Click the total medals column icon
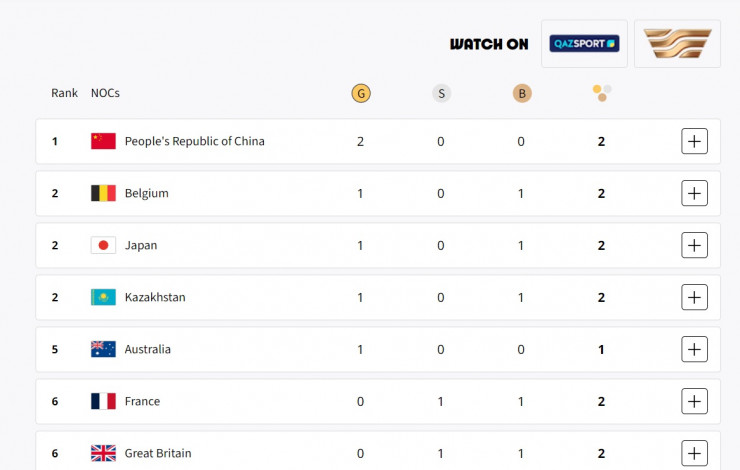The width and height of the screenshot is (740, 470). pos(601,93)
